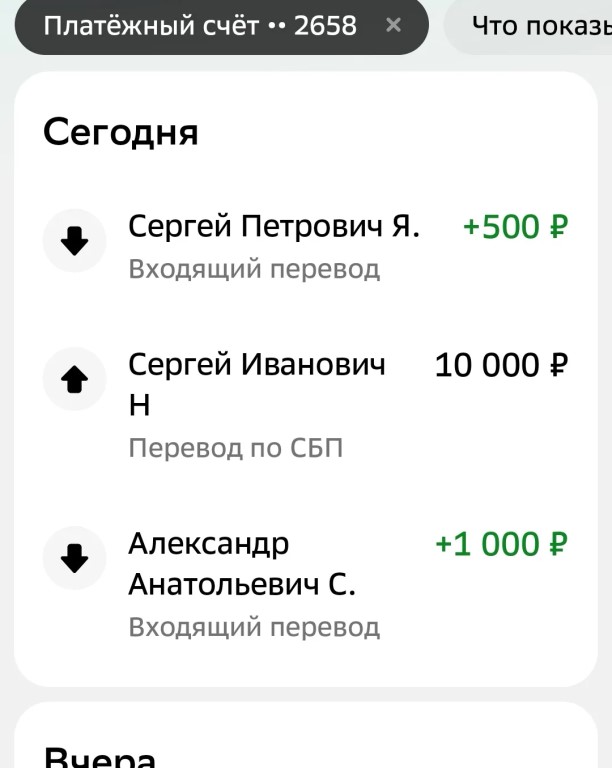Screen dimensions: 612x768
Task: Open transfer to Сергей Иванович Н
Action: [x=306, y=405]
